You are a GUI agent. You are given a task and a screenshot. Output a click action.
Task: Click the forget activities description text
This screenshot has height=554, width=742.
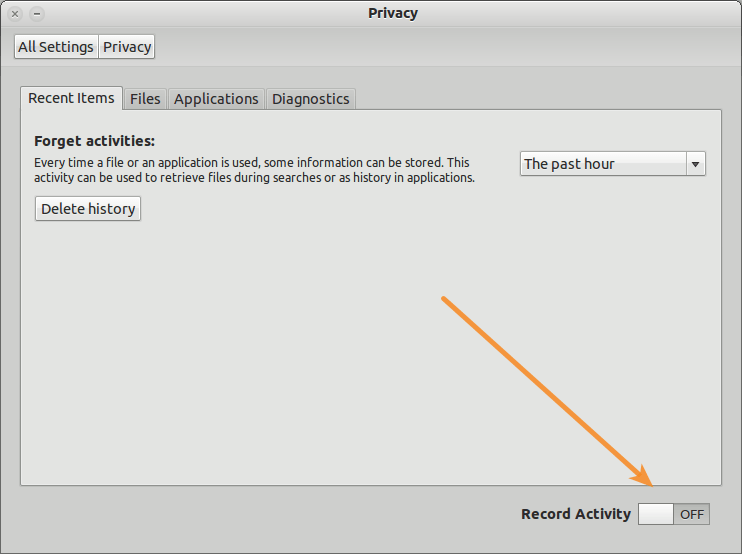pyautogui.click(x=254, y=170)
